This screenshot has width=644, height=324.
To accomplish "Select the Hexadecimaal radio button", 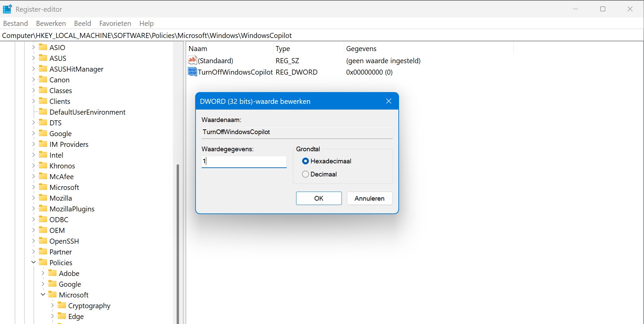I will (x=306, y=161).
